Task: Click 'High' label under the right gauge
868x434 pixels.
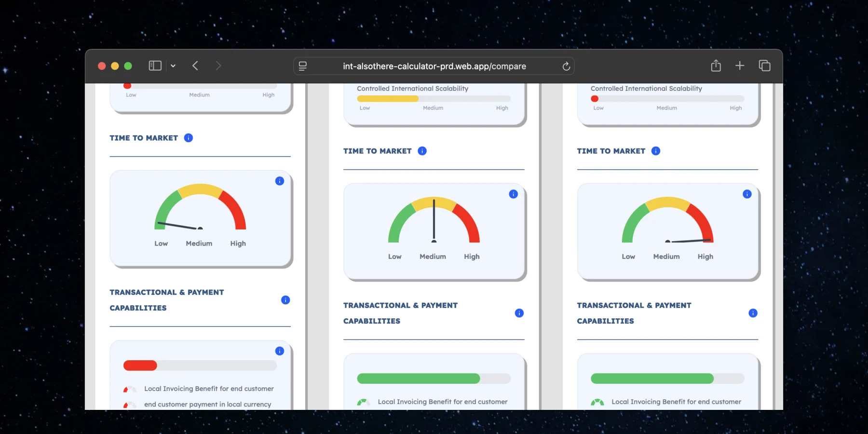Action: (705, 257)
